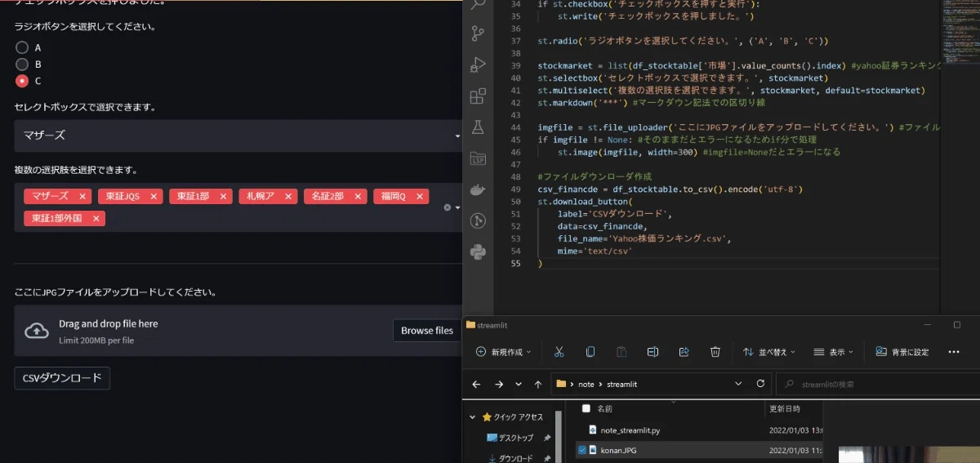Image resolution: width=980 pixels, height=463 pixels.
Task: Open the Run and Debug view
Action: point(478,65)
